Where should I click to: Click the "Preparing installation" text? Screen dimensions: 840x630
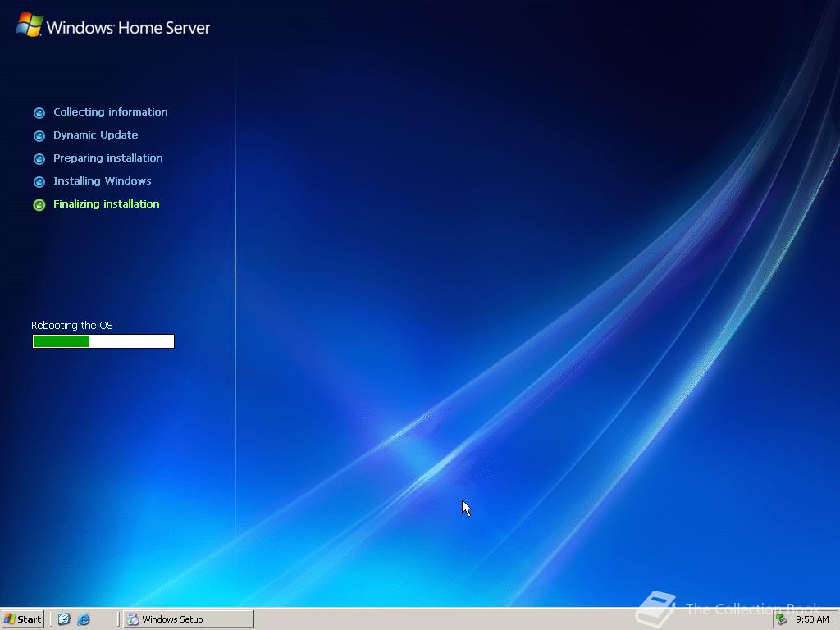click(x=107, y=158)
